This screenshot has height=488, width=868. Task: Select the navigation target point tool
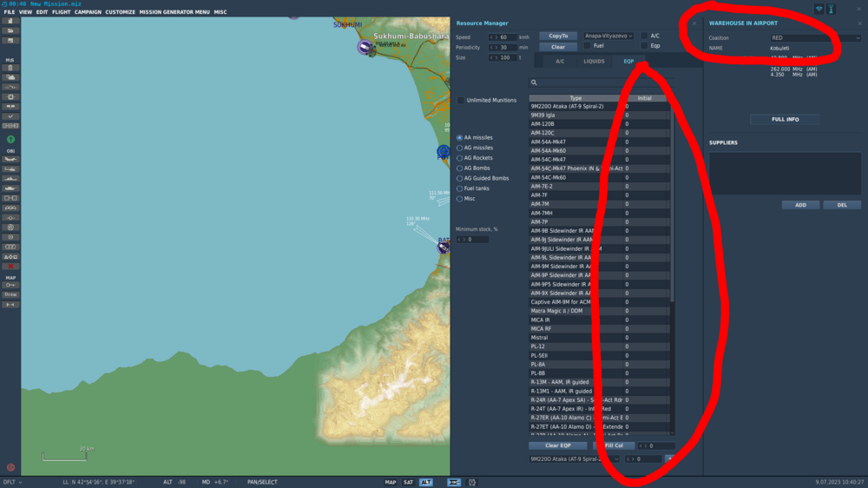[x=10, y=237]
